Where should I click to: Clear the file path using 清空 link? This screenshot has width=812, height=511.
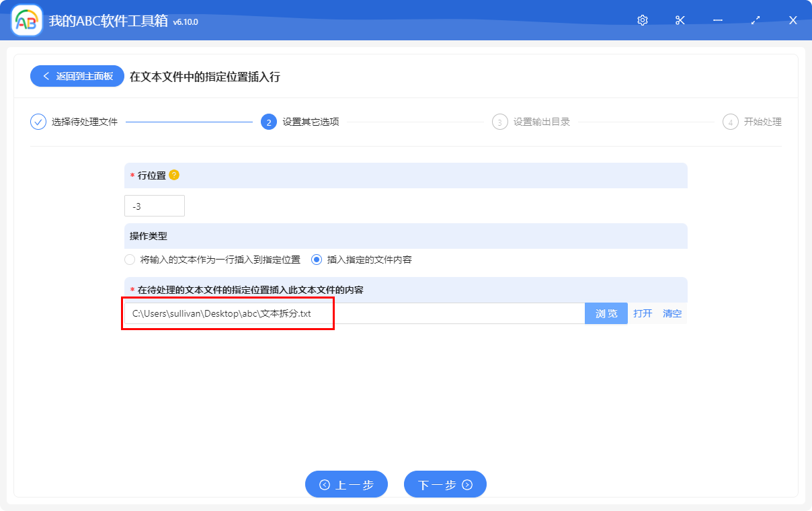[672, 313]
